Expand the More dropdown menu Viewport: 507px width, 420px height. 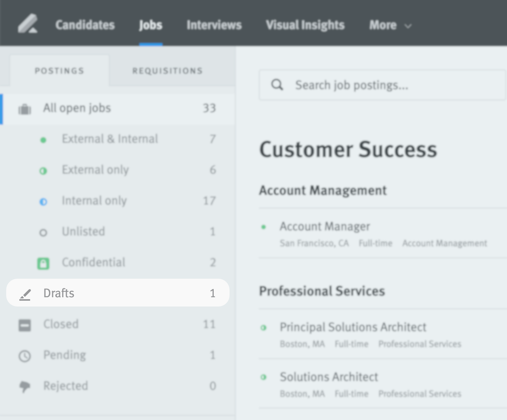[390, 25]
